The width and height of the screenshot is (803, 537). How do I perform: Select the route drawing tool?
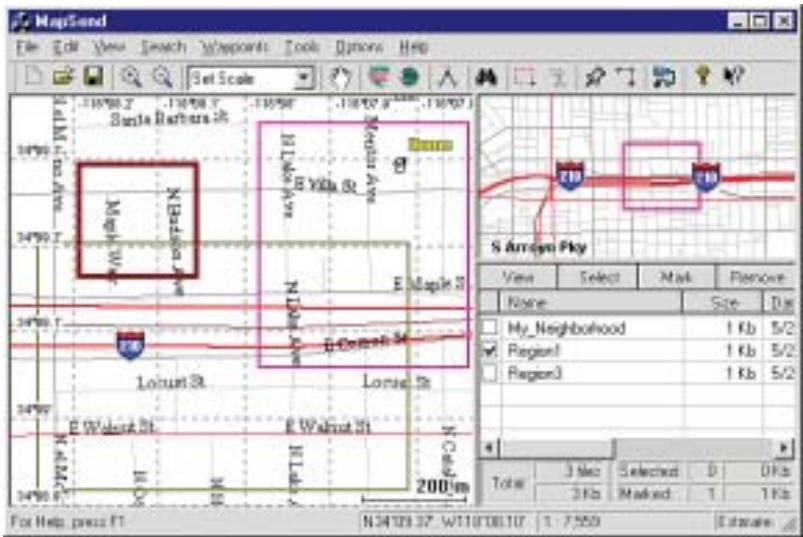627,77
